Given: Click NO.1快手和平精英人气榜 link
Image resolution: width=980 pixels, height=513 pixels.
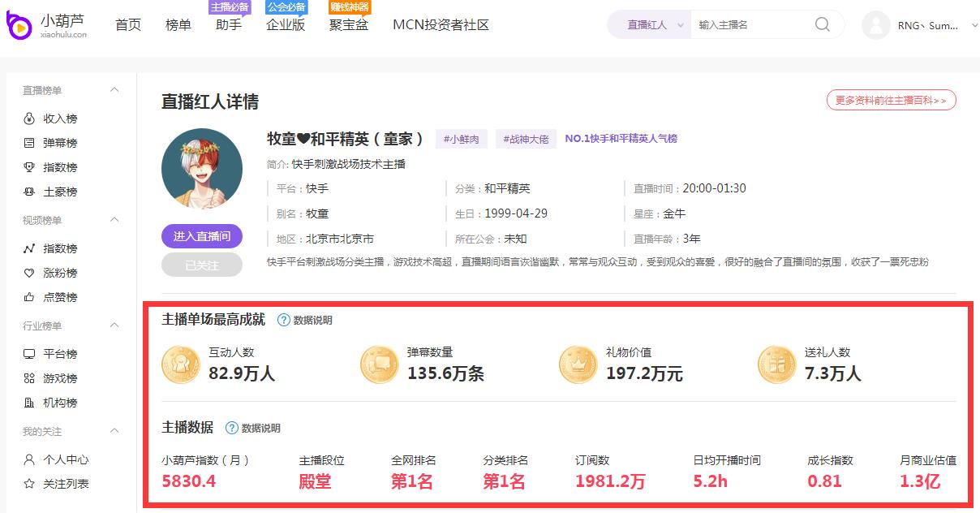Looking at the screenshot, I should (621, 139).
